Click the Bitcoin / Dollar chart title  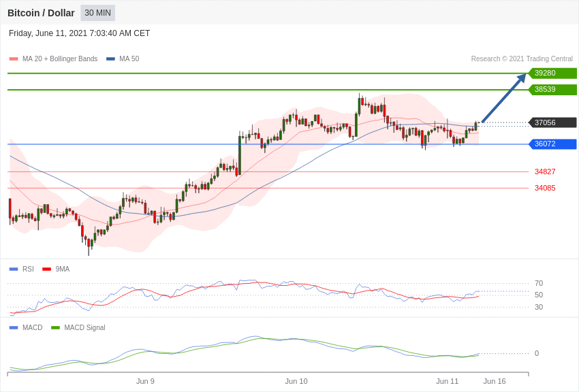coord(41,13)
